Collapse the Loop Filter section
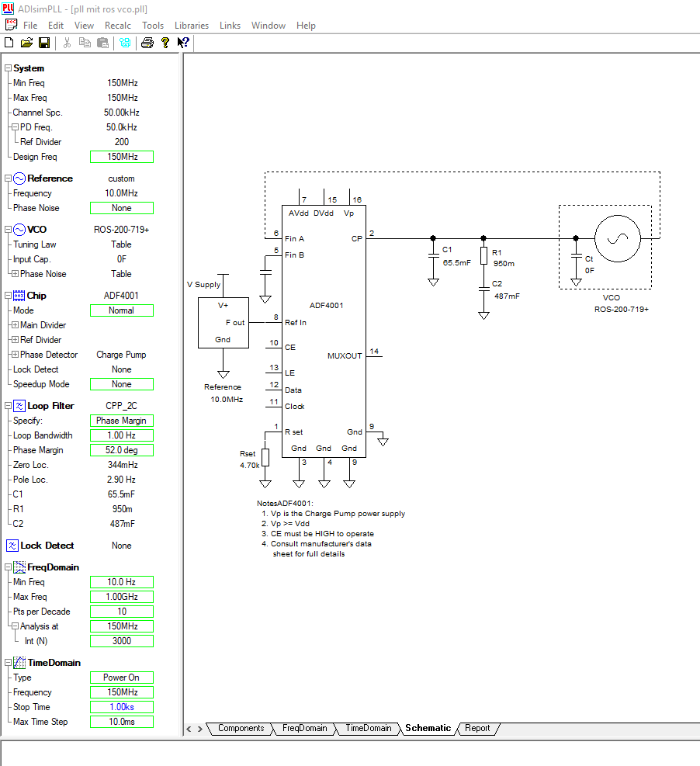The height and width of the screenshot is (766, 700). (8, 406)
